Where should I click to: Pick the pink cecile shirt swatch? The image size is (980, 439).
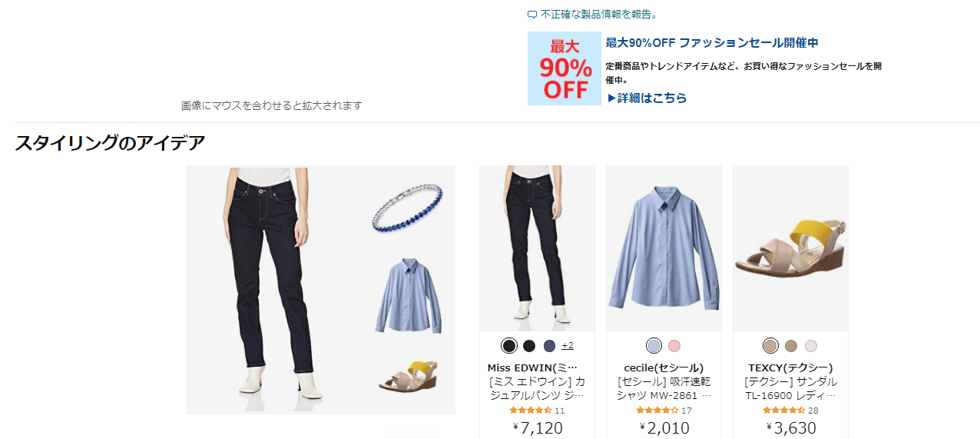point(674,346)
